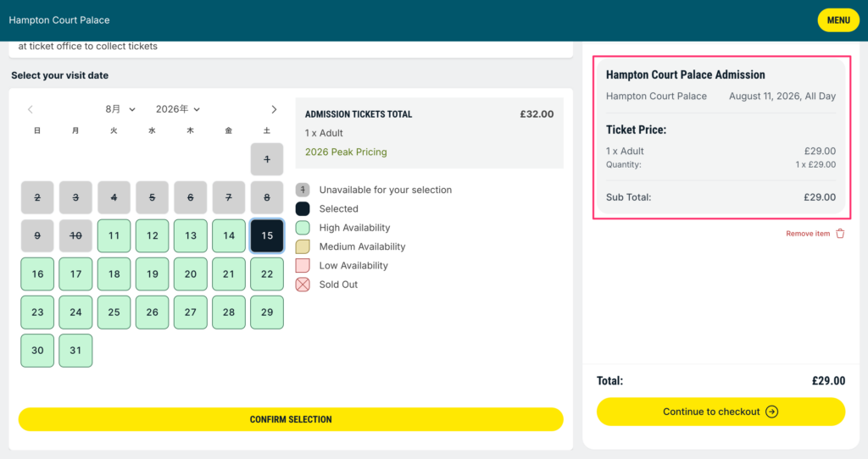This screenshot has width=868, height=459.
Task: Select date 18 on the calendar
Action: pyautogui.click(x=114, y=274)
